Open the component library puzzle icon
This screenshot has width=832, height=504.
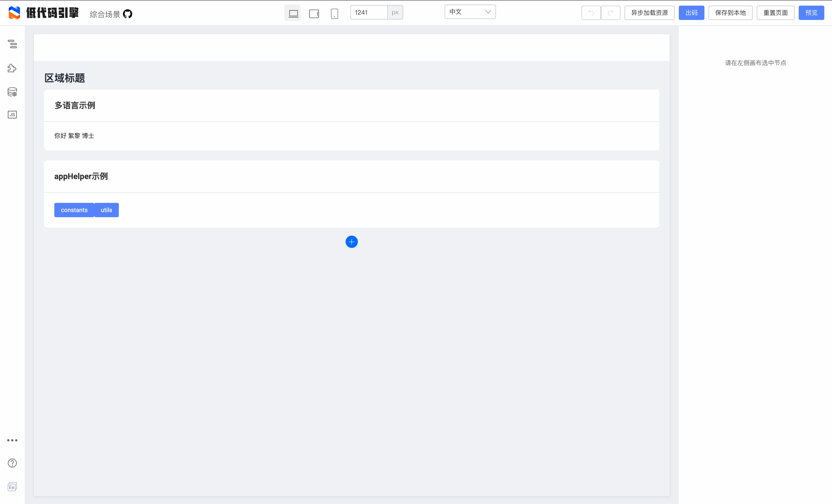[12, 68]
